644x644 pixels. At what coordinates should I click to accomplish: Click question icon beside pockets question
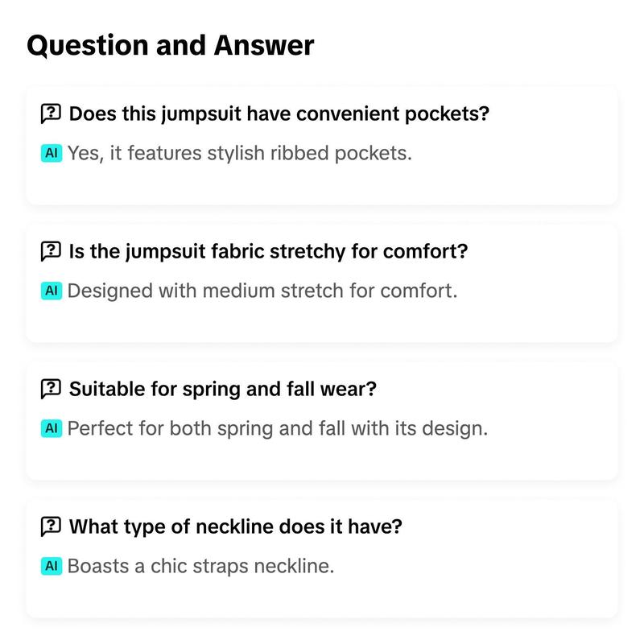click(x=51, y=114)
